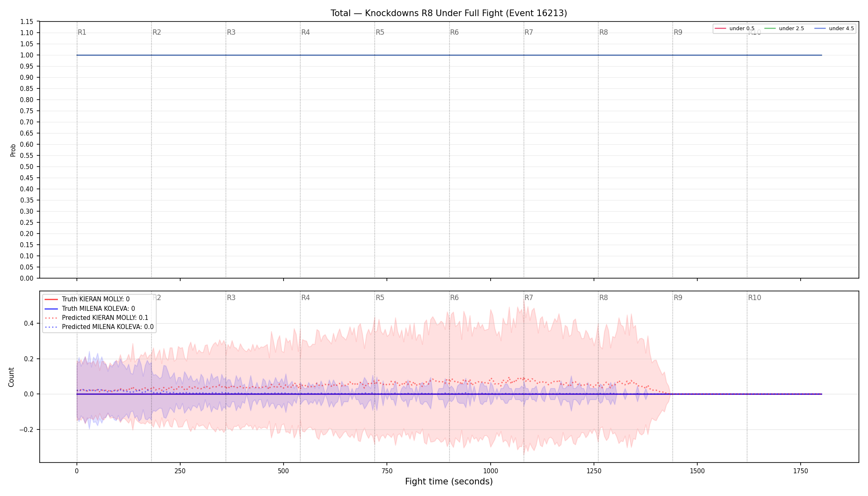Click the R5 round label in the Count chart

380,298
